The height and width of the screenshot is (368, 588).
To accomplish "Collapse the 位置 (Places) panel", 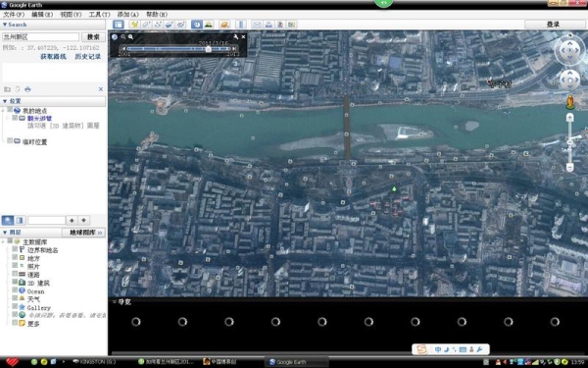I will coord(5,101).
